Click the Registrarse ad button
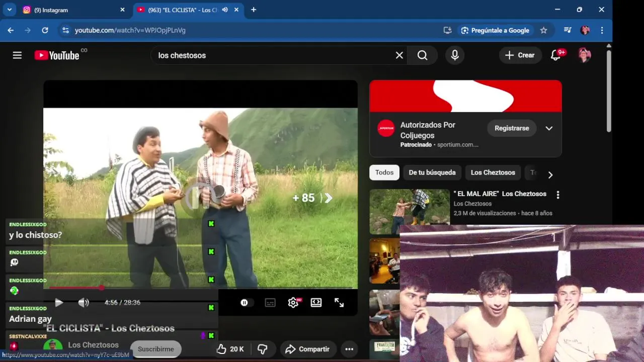The width and height of the screenshot is (644, 362). point(512,128)
